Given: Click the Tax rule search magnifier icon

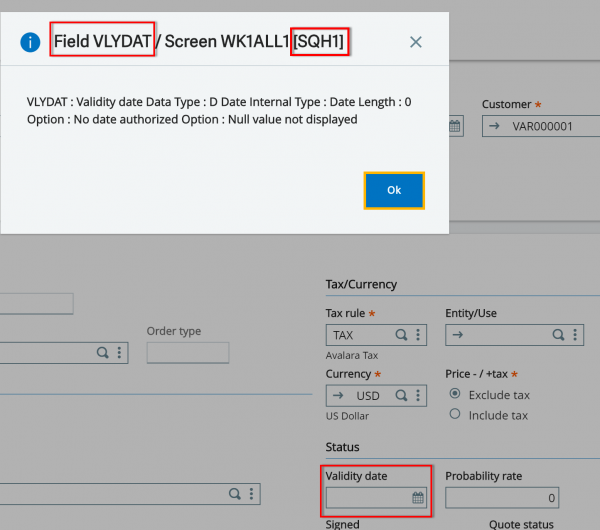Looking at the screenshot, I should point(401,335).
